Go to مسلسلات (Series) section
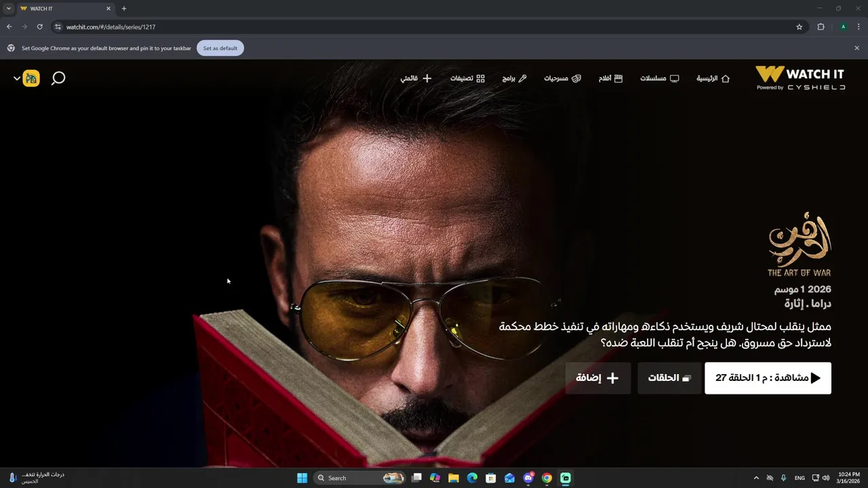The image size is (868, 488). (x=659, y=79)
